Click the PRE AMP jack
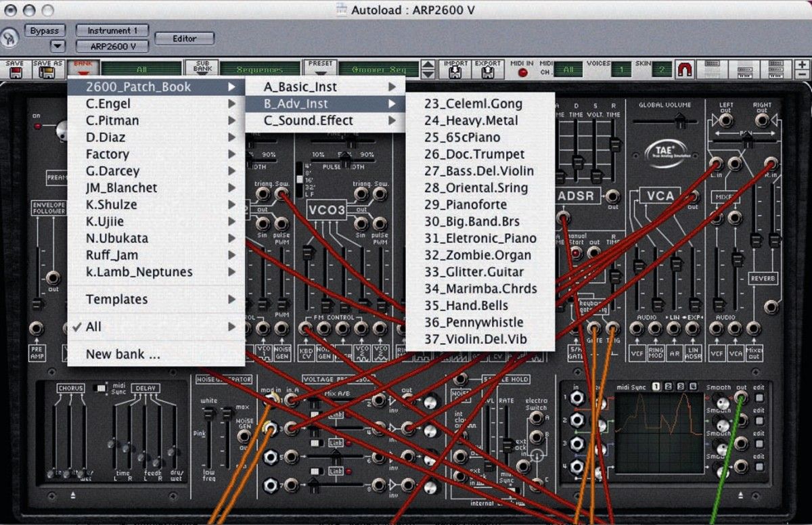Viewport: 812px width, 525px height. (x=37, y=329)
